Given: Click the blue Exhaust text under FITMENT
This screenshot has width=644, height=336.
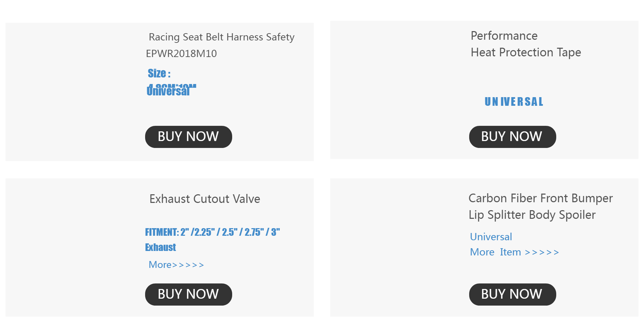Looking at the screenshot, I should (x=160, y=247).
